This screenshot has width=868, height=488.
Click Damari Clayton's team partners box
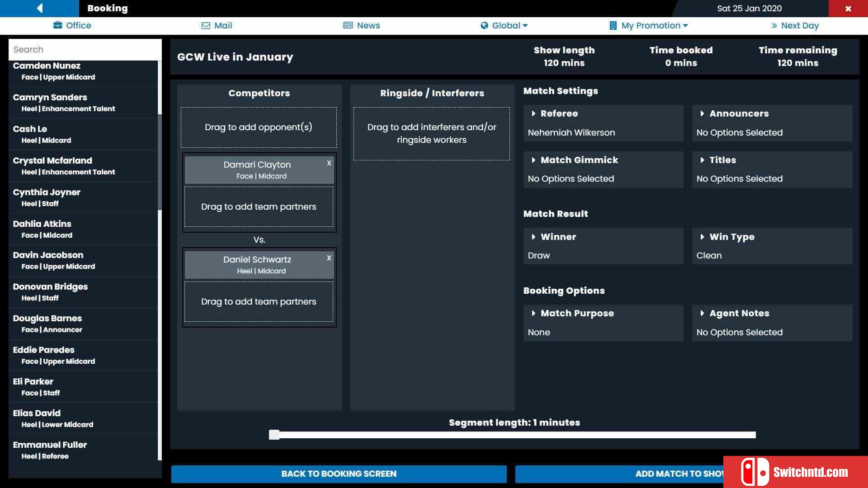point(259,207)
